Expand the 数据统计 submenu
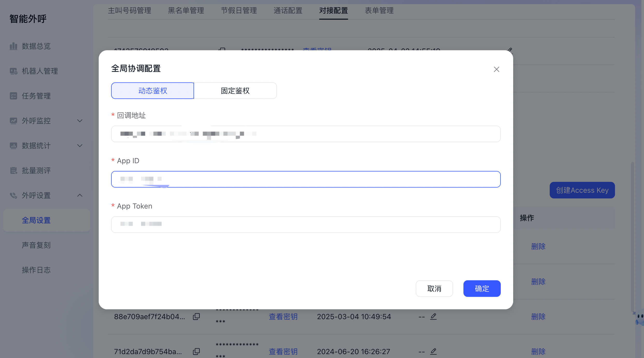 [80, 146]
